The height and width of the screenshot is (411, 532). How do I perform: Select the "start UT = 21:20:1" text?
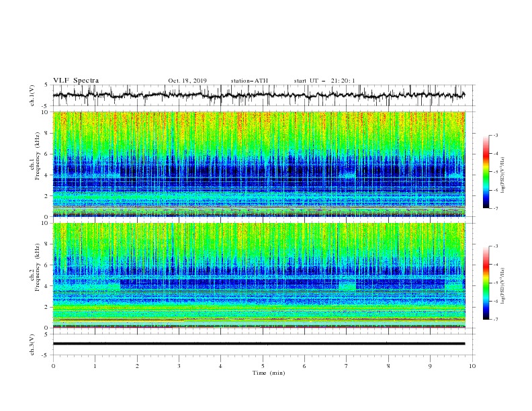[324, 81]
